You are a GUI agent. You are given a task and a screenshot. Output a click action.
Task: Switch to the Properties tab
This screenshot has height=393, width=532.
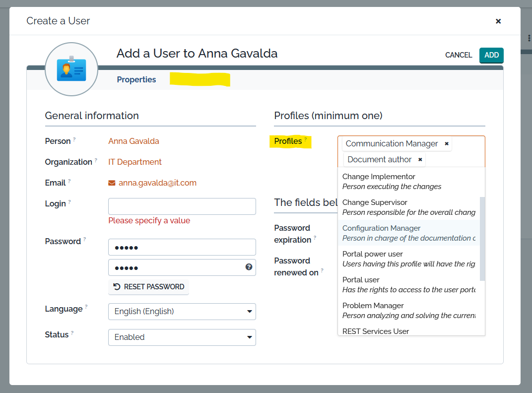[136, 79]
